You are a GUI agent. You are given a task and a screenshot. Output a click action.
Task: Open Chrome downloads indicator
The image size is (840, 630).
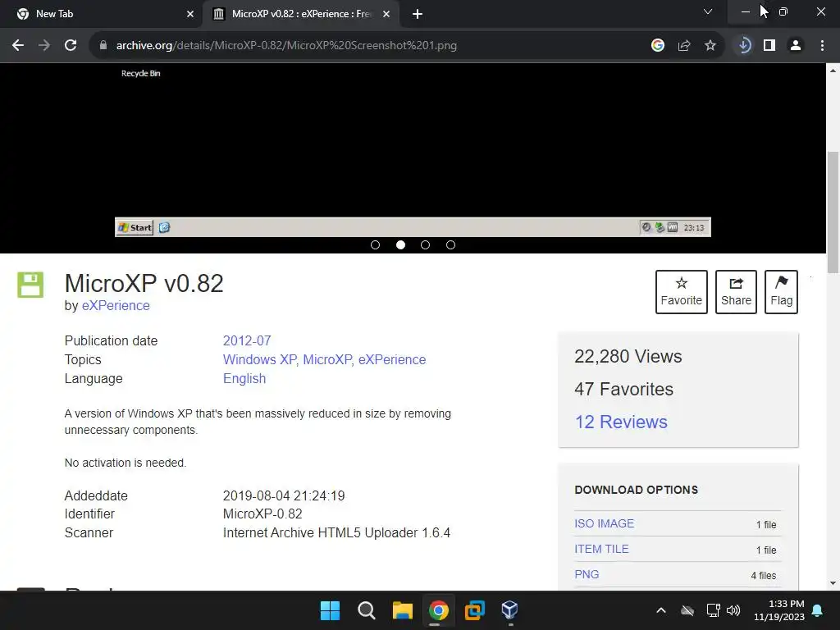pos(744,46)
